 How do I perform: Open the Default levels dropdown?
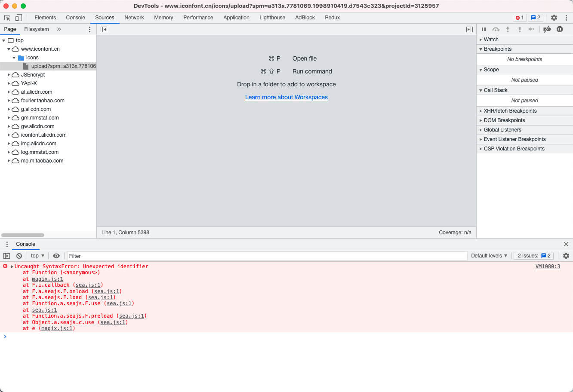tap(489, 256)
